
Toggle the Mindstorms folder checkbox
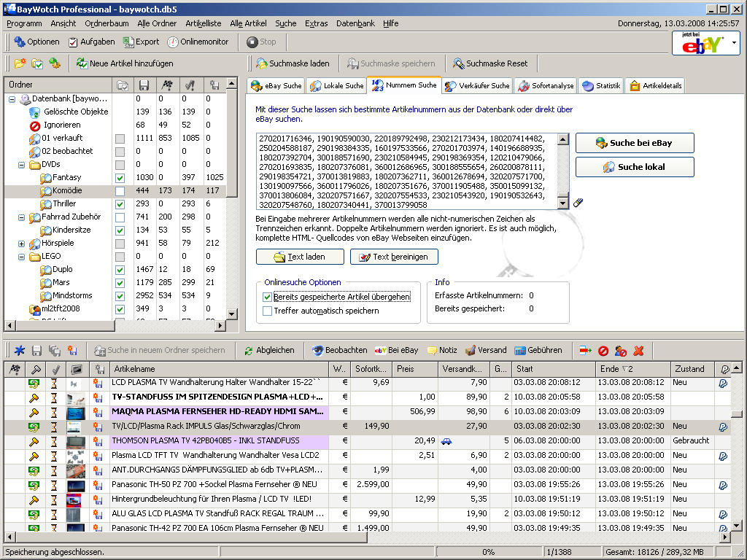point(120,296)
